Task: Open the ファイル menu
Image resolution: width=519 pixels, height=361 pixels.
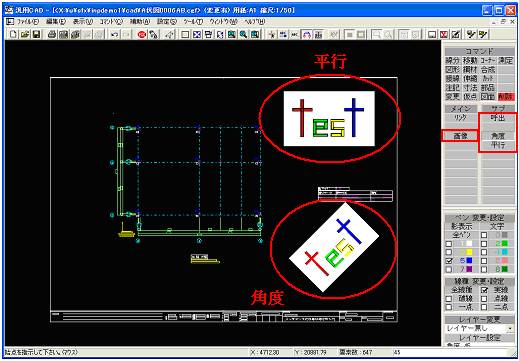Action: (x=27, y=22)
